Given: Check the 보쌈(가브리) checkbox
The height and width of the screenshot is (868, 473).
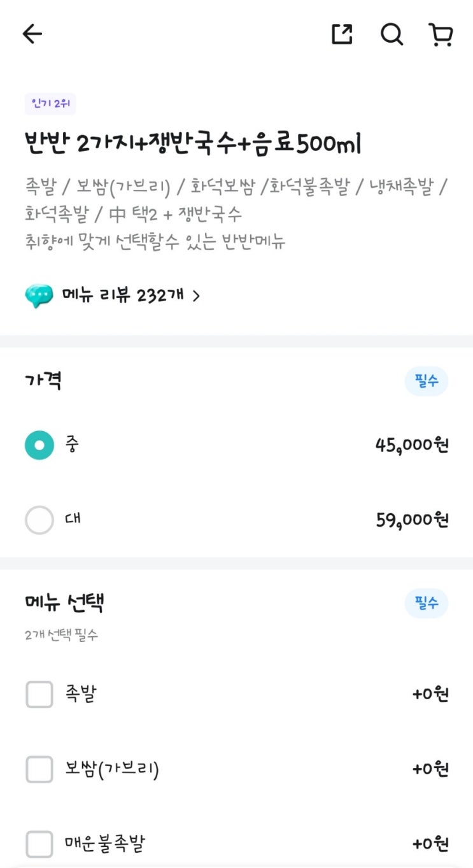Looking at the screenshot, I should [39, 769].
